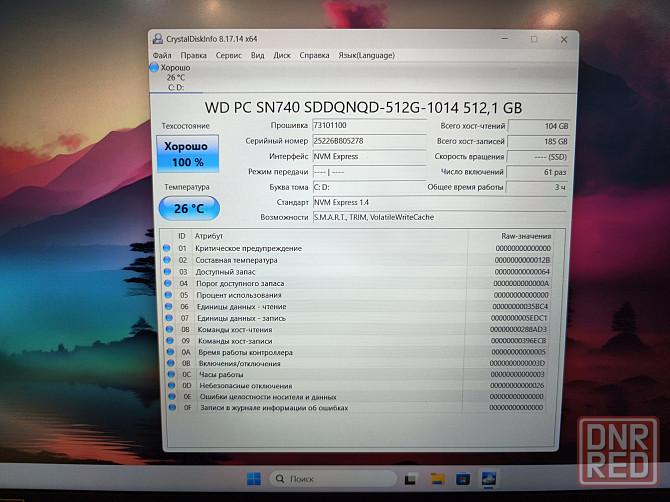Click the WD PC SN740 disk title
Screen dimensions: 670x502
363,108
